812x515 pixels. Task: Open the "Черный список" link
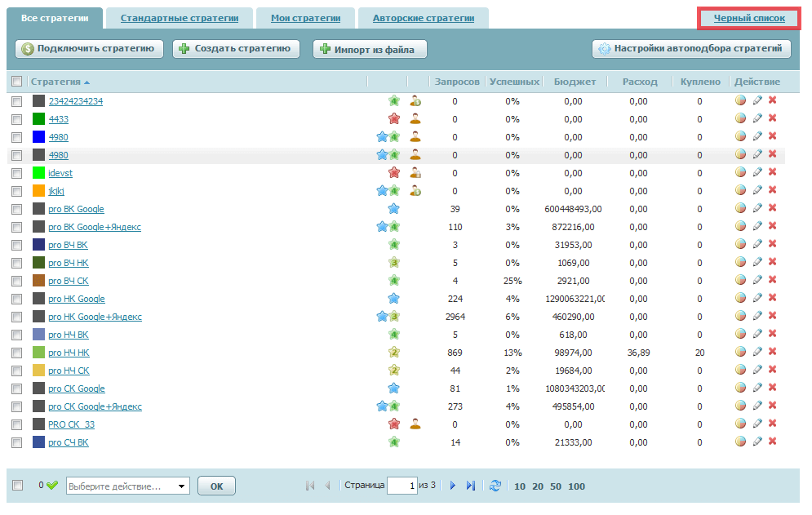click(x=749, y=18)
